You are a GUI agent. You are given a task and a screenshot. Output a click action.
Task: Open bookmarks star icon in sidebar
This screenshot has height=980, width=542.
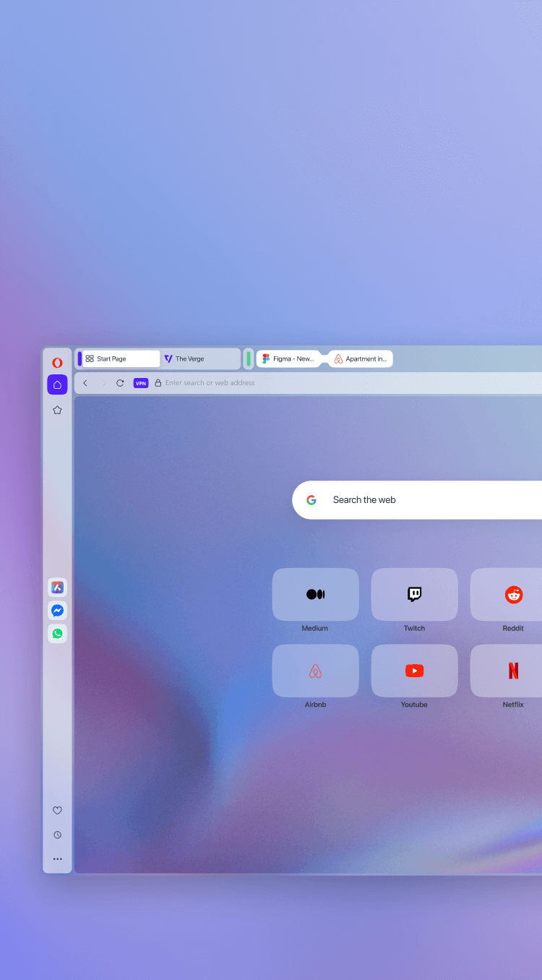57,410
